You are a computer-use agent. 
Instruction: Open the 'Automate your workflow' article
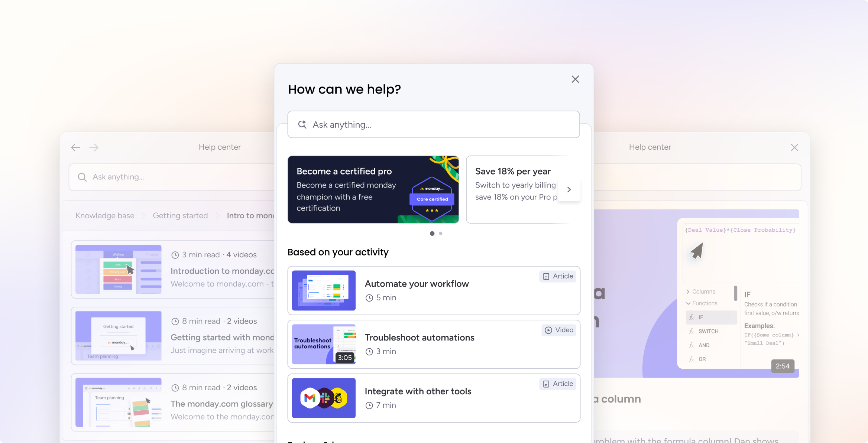(434, 290)
